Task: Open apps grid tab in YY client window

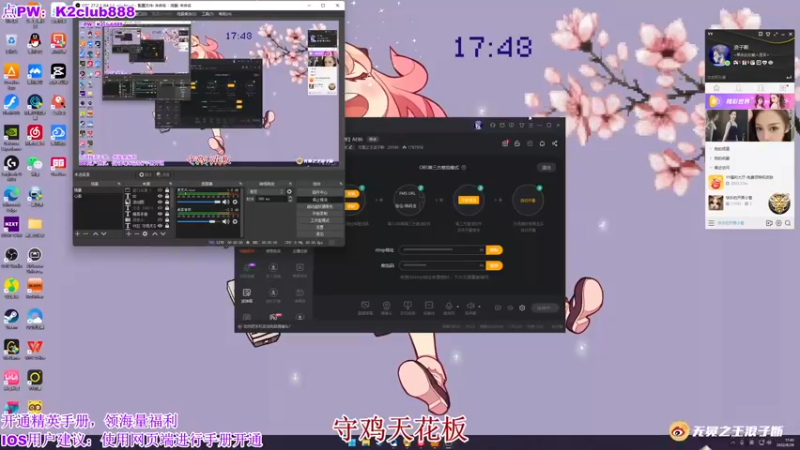Action: click(783, 88)
